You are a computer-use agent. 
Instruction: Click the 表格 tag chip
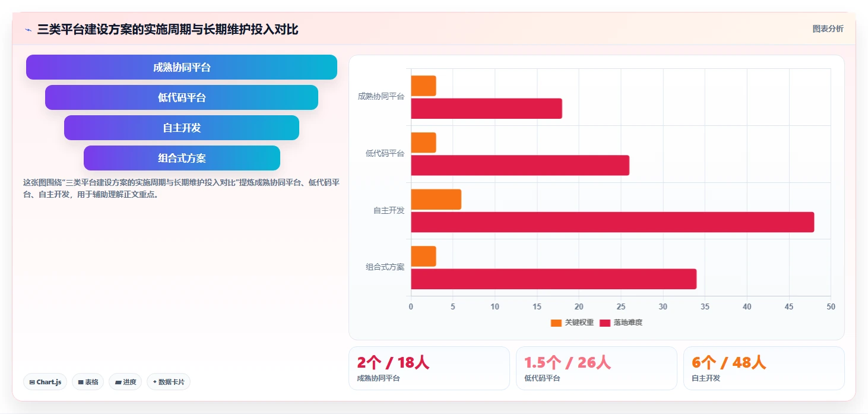click(88, 382)
